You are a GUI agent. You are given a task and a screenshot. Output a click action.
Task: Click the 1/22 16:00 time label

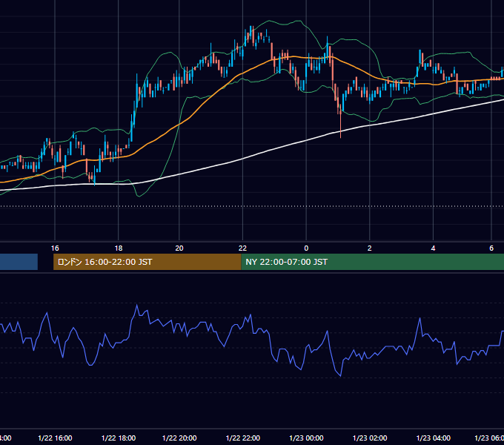tap(55, 438)
